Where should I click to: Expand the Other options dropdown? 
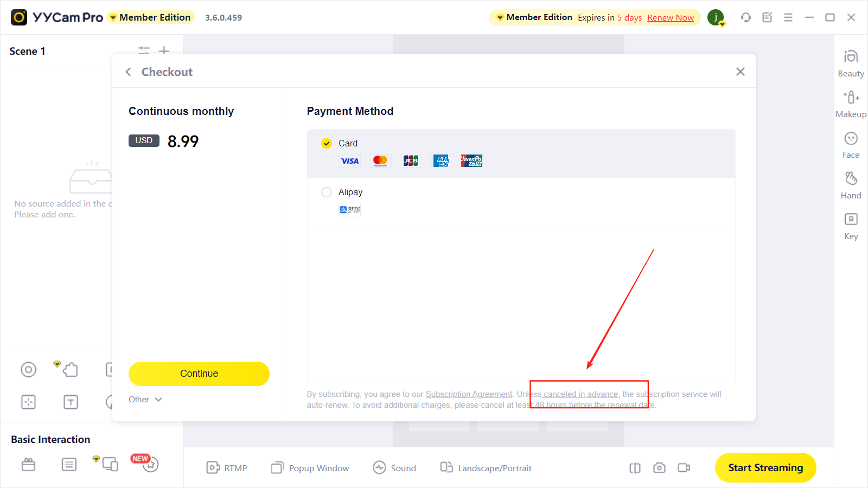145,400
